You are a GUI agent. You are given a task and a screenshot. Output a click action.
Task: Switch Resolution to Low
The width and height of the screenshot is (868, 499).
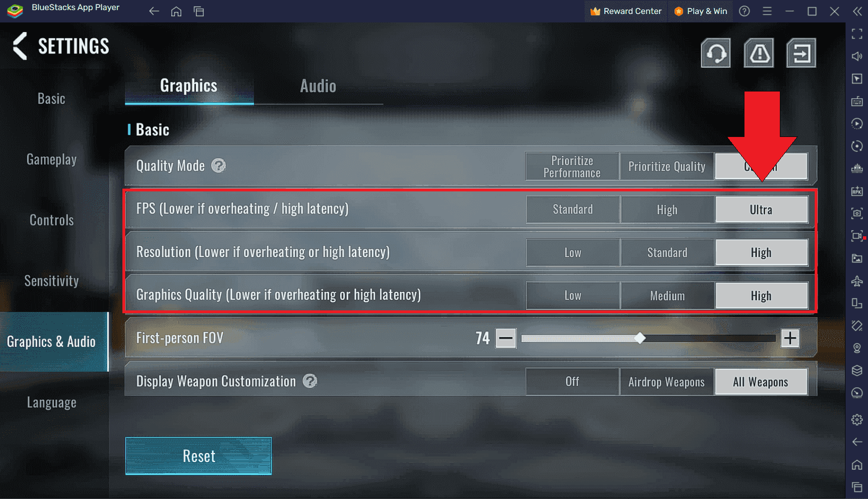[572, 253]
